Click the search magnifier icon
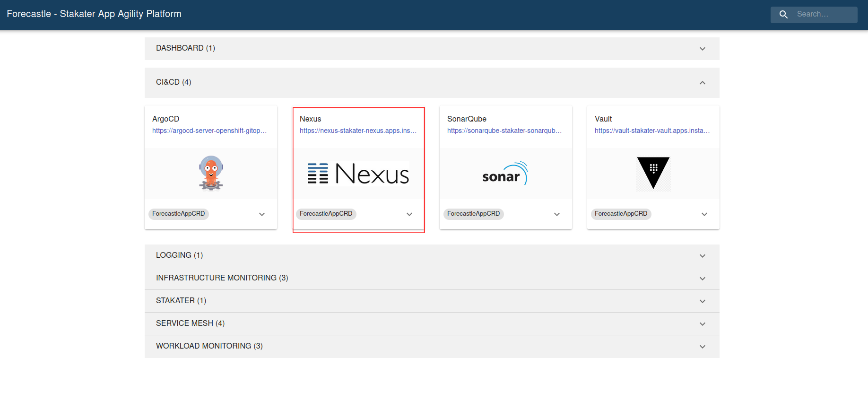The width and height of the screenshot is (868, 402). (783, 15)
